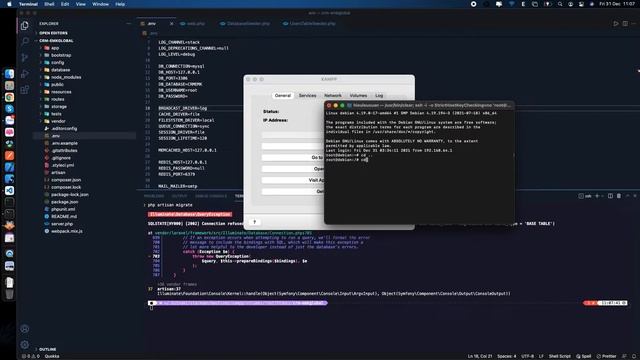
Task: Click the Run file play icon in editor
Action: click(616, 24)
